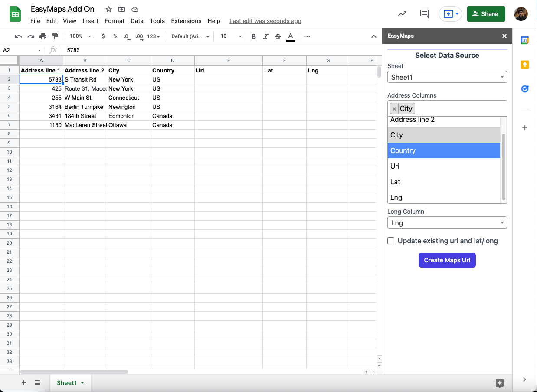537x392 pixels.
Task: Open the font family dropdown
Action: click(190, 36)
